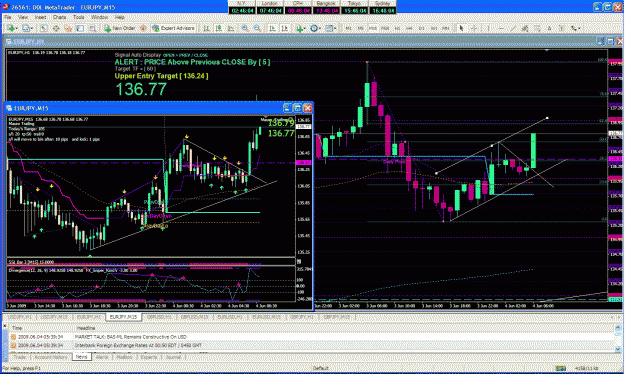Switch to the GBPUSD,H1 chart tab

tap(159, 317)
